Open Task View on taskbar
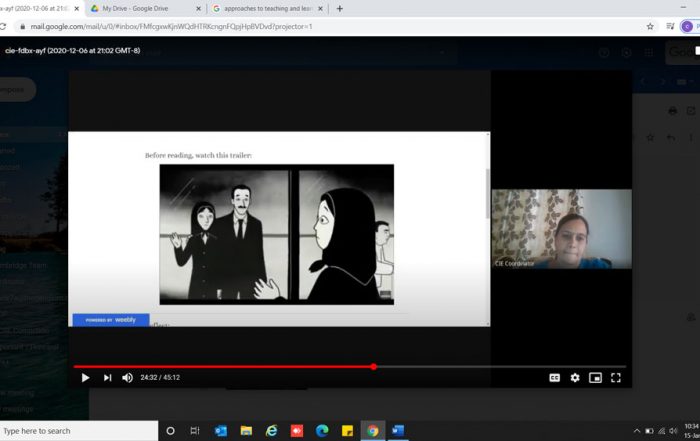The width and height of the screenshot is (700, 441). pos(195,431)
